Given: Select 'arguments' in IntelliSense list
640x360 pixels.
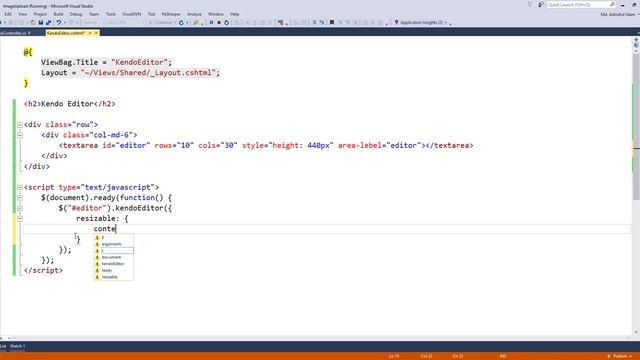Looking at the screenshot, I should pyautogui.click(x=113, y=244).
